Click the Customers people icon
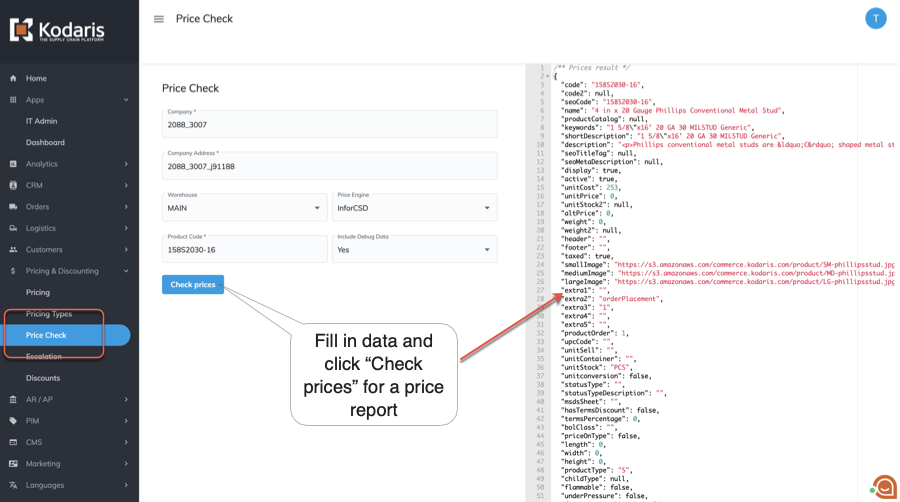This screenshot has height=502, width=900. (13, 250)
